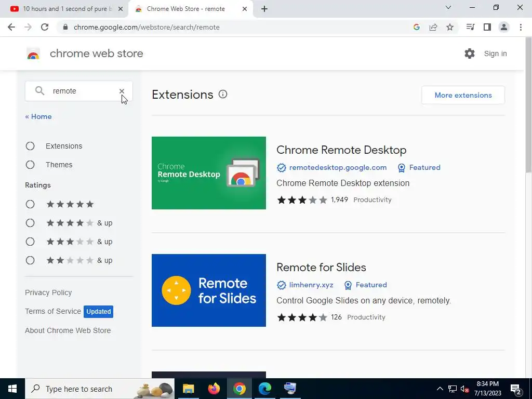
Task: Open the Terms of Service link
Action: pos(53,311)
